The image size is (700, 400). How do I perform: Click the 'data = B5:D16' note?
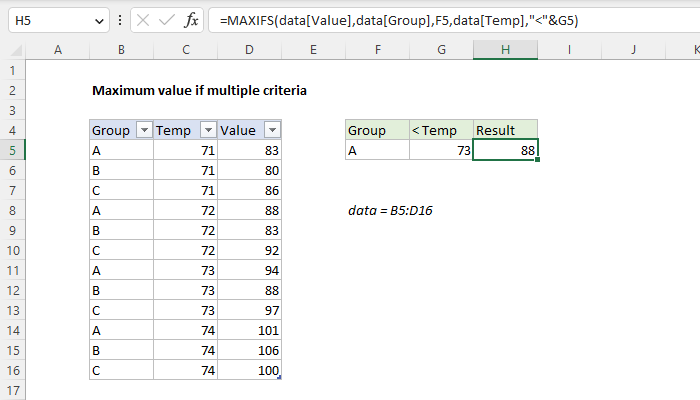pyautogui.click(x=390, y=210)
